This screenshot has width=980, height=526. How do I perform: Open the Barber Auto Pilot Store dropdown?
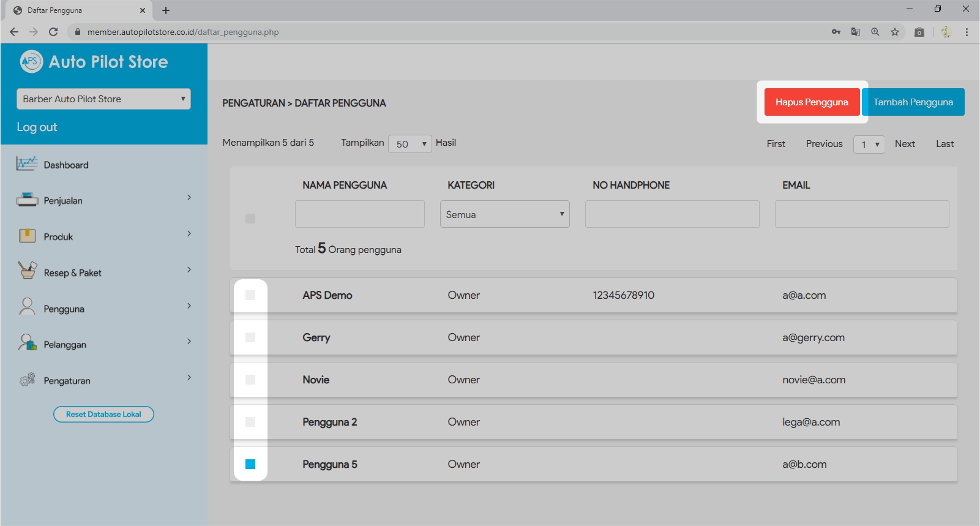click(x=103, y=99)
